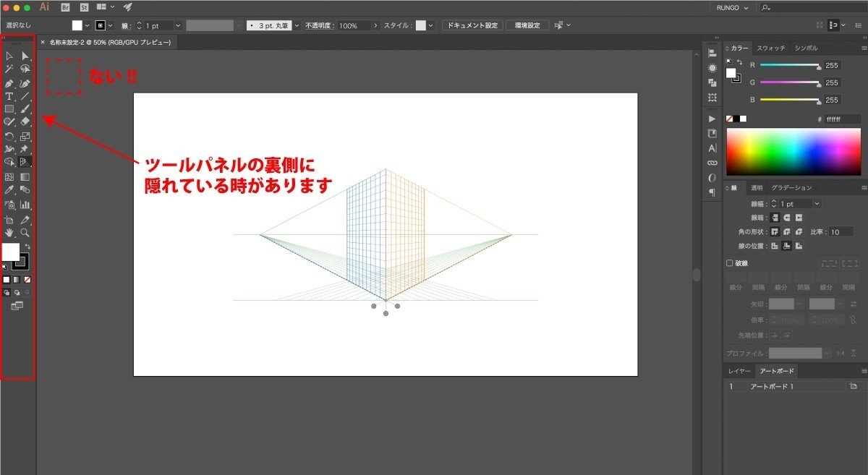Select the Pen tool in the toolbar
868x475 pixels.
coord(9,83)
